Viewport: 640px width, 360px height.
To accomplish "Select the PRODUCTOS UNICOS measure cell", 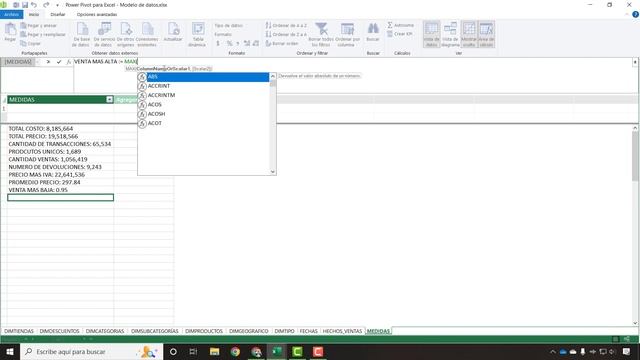I will click(60, 151).
